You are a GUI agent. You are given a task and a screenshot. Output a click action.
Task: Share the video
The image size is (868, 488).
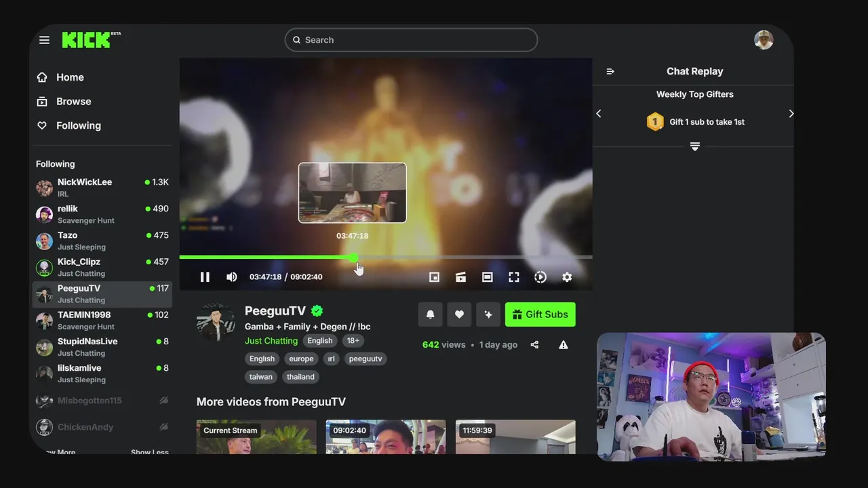point(534,345)
